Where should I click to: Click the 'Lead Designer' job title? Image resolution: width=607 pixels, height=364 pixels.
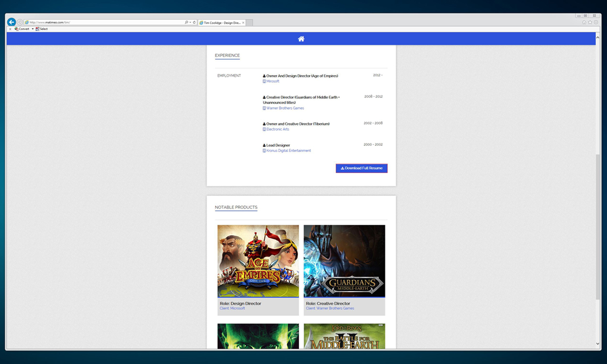click(x=278, y=145)
